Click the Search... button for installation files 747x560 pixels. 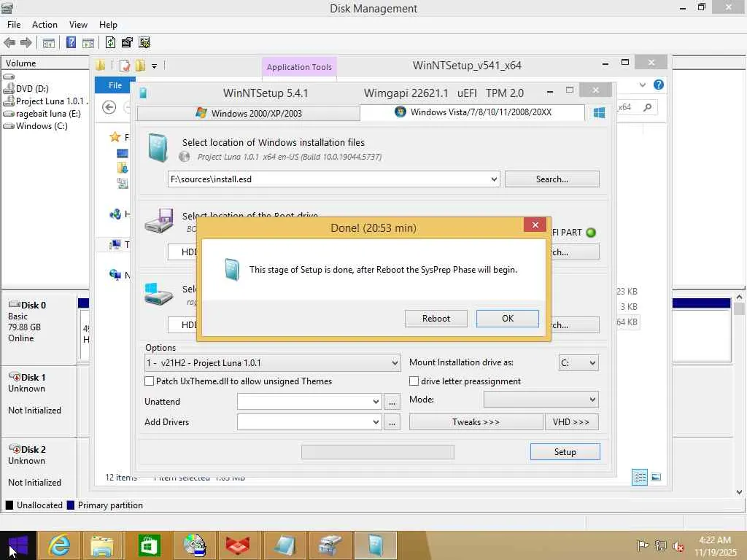click(x=552, y=179)
